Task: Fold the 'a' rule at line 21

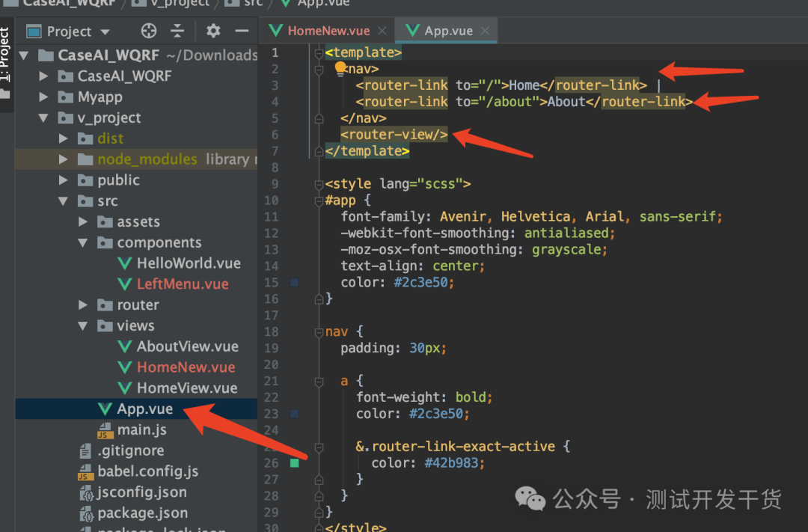Action: pyautogui.click(x=319, y=382)
